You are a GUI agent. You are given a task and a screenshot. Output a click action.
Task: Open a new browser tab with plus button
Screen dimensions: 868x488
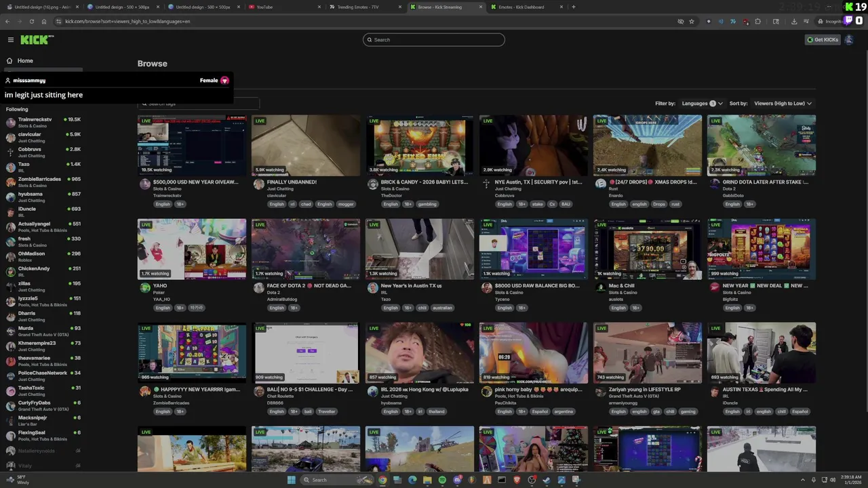574,7
